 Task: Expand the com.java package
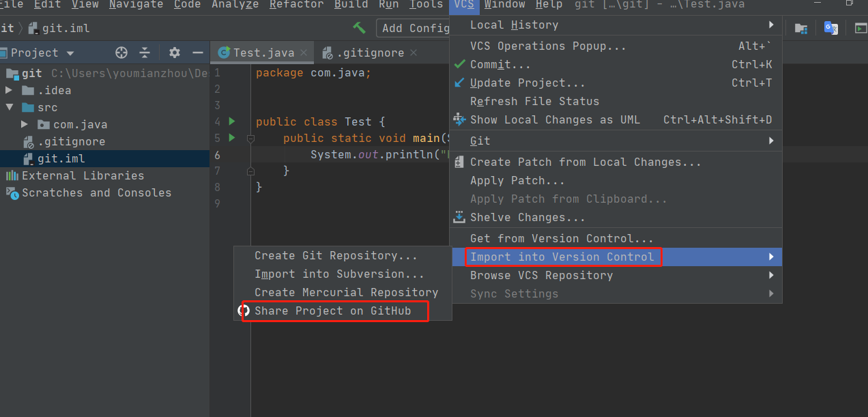[25, 124]
